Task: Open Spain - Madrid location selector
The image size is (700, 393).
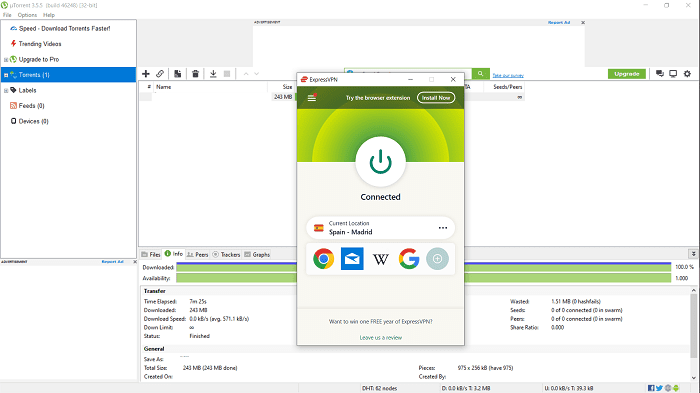Action: (380, 228)
